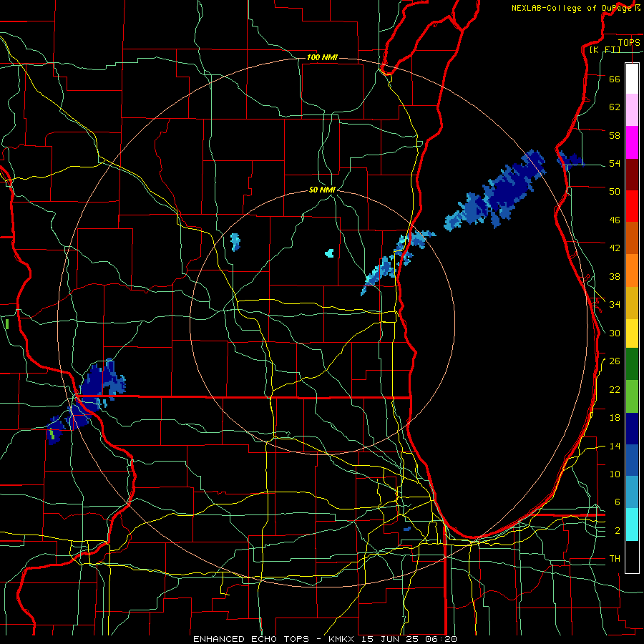This screenshot has width=644, height=644.
Task: Click the legend value 22
Action: click(615, 389)
